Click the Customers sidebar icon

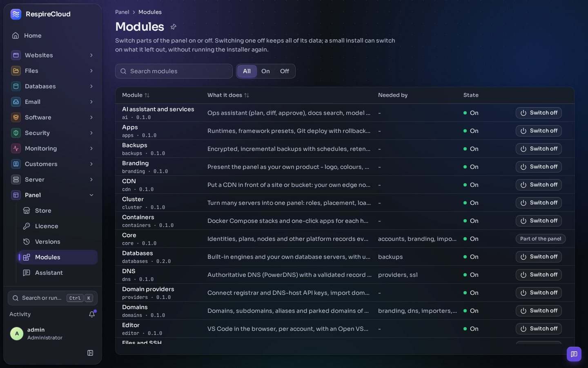click(16, 164)
